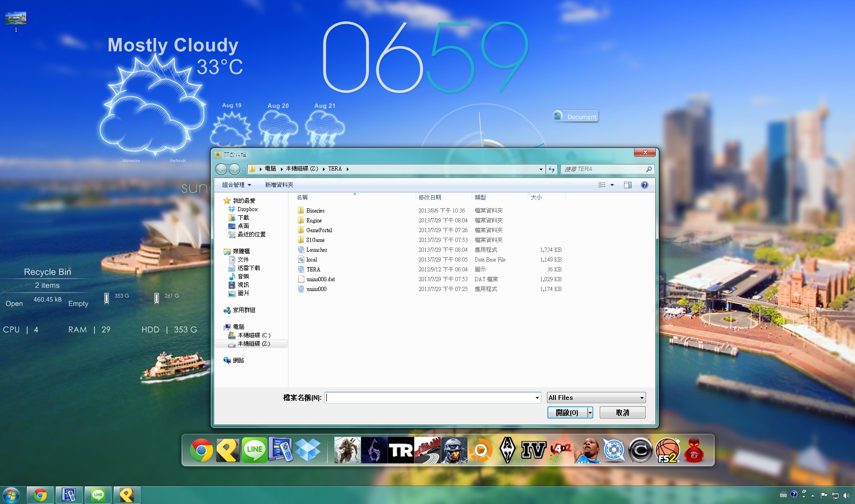Open the 組合管理 organize menu

click(236, 185)
